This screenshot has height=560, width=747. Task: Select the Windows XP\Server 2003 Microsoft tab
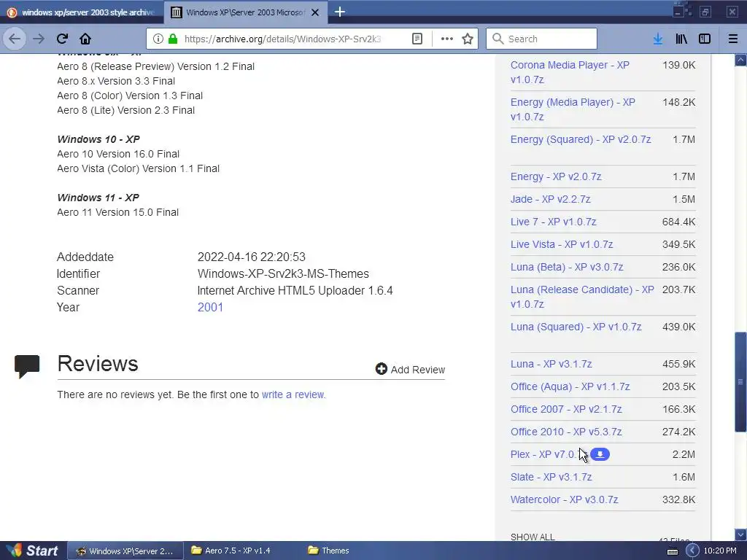[245, 12]
